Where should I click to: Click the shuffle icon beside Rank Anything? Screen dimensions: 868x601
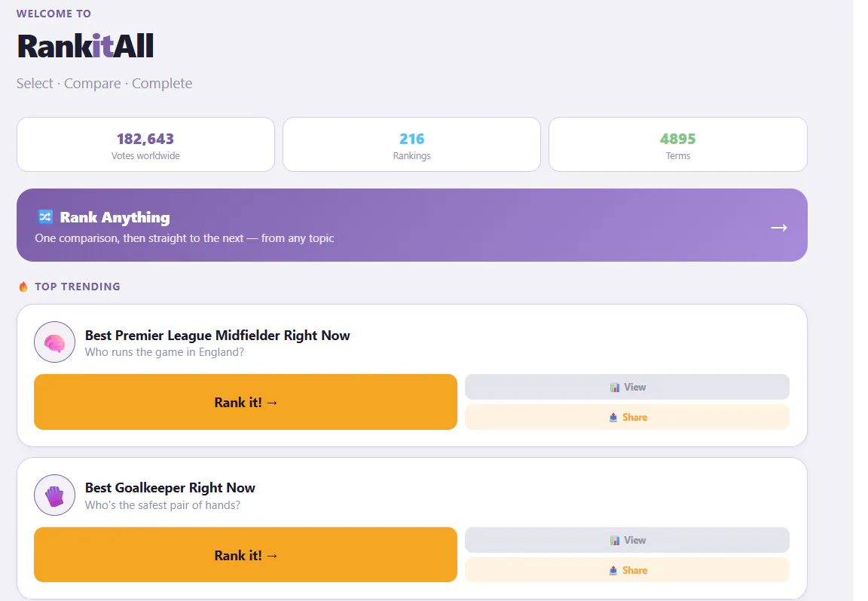click(x=45, y=216)
